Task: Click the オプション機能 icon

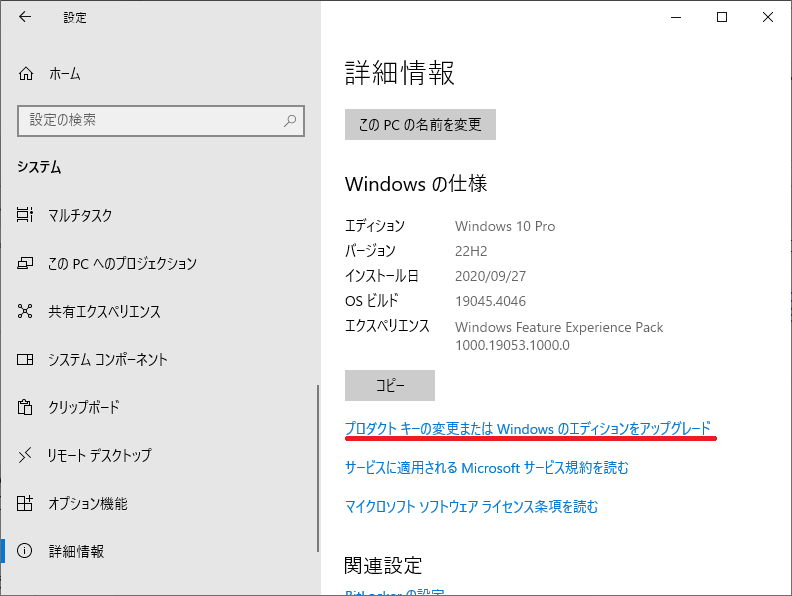Action: tap(25, 503)
